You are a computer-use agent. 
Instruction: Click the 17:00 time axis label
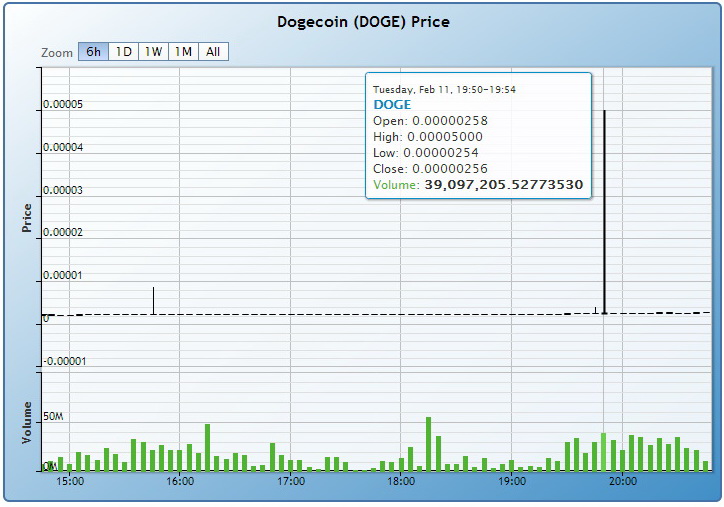point(291,481)
